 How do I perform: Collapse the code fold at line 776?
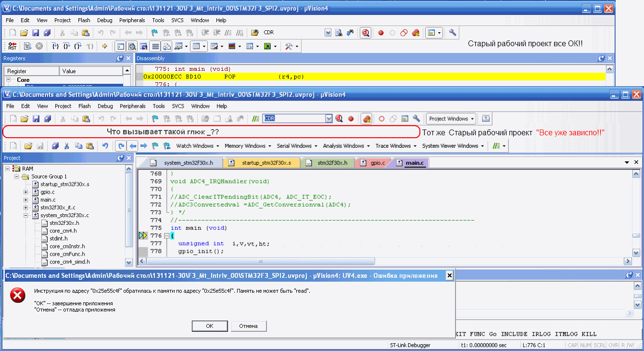point(166,236)
